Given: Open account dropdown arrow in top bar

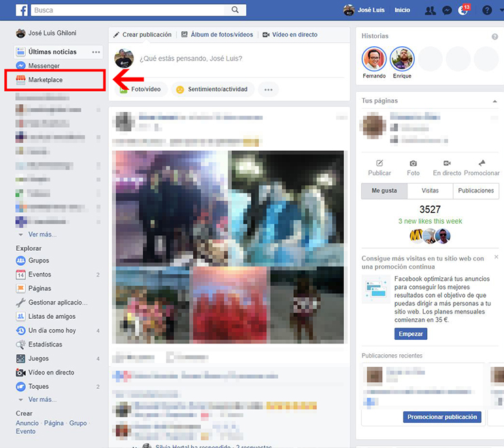Looking at the screenshot, I should pos(501,10).
